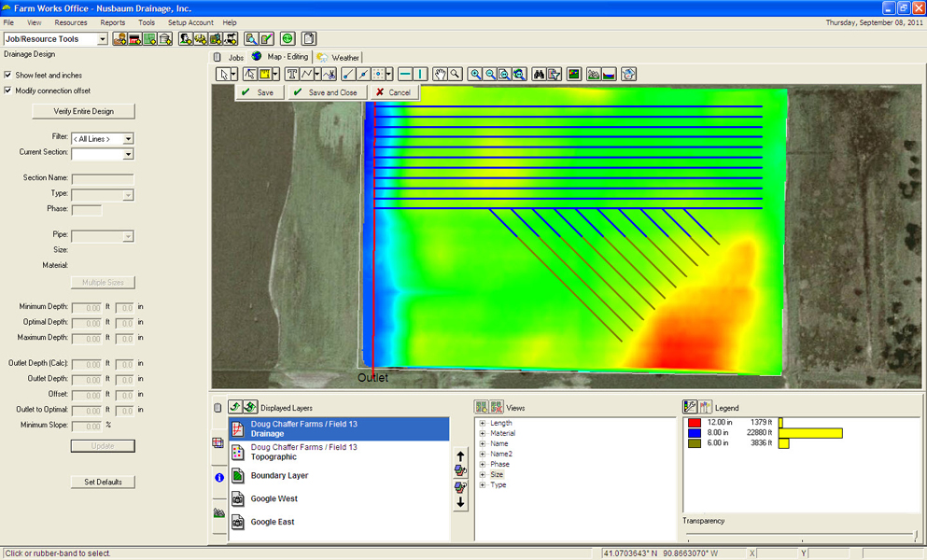The image size is (927, 560).
Task: Click the pointer selection tool
Action: click(223, 74)
